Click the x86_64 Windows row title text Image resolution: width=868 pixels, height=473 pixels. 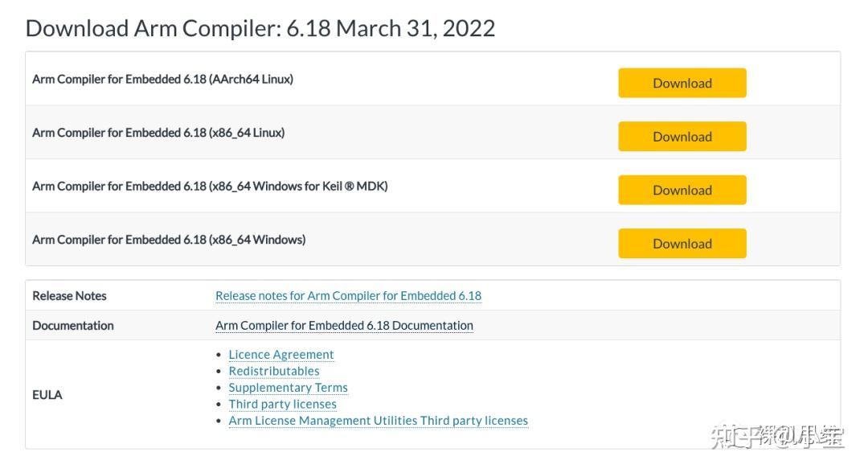(x=169, y=240)
